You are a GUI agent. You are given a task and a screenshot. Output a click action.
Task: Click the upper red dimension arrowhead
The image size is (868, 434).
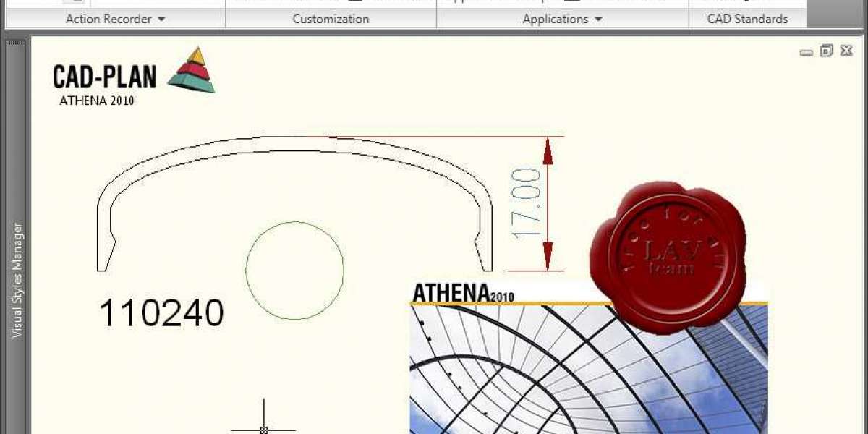548,150
